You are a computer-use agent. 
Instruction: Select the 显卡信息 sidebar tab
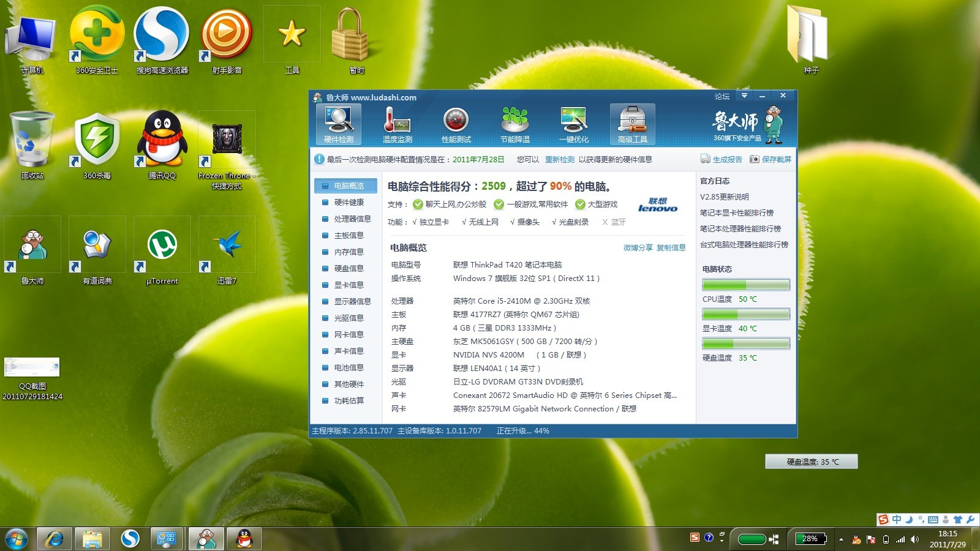pos(345,285)
